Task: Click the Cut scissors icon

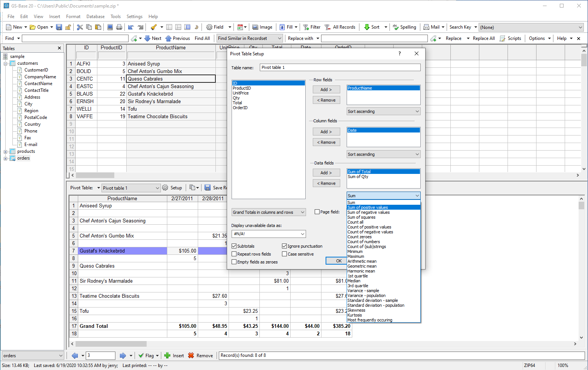Action: click(80, 27)
